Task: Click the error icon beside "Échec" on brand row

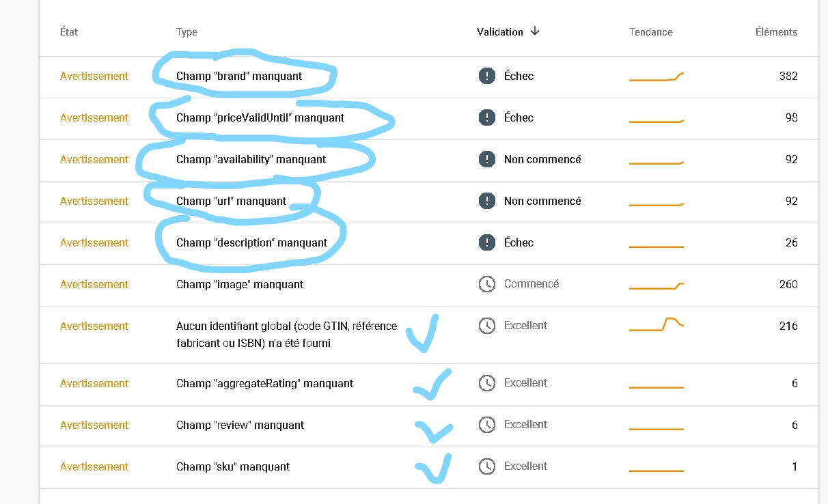Action: 487,76
